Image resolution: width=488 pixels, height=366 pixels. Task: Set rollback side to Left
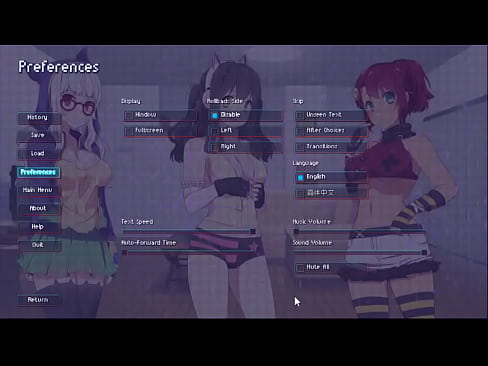[x=246, y=131]
